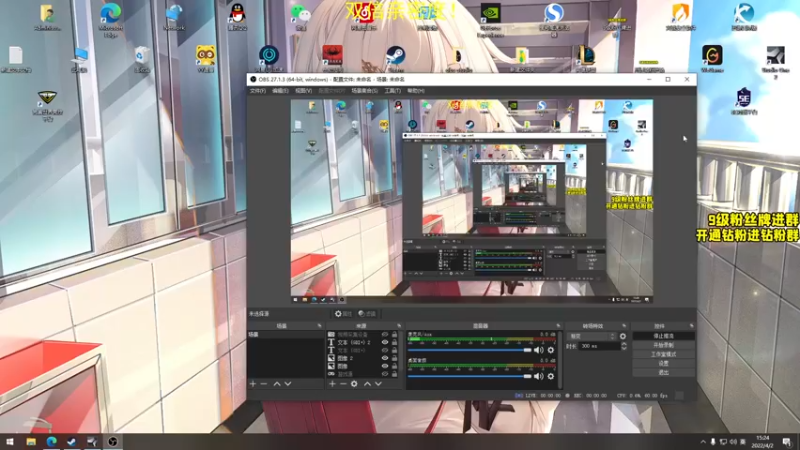Click the 退出 button in controls
This screenshot has width=800, height=450.
(663, 373)
